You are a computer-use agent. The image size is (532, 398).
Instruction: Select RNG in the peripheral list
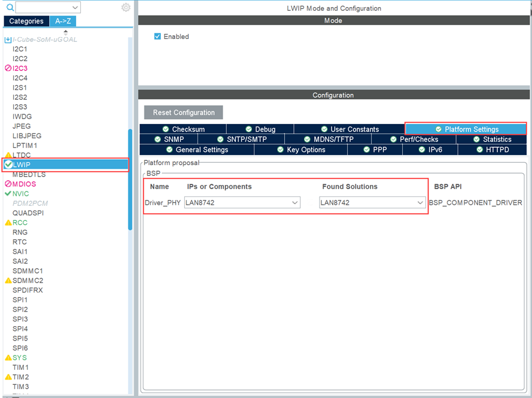point(20,232)
